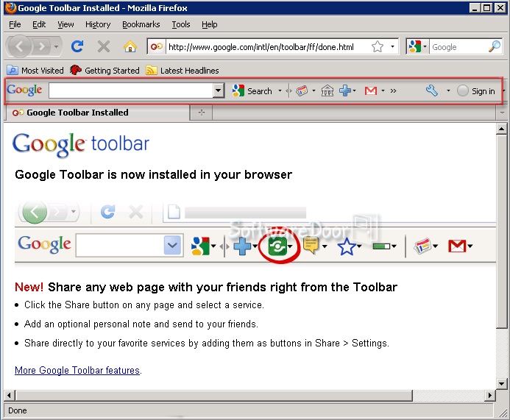Open the Most Visited bookmarks folder
Image resolution: width=510 pixels, height=420 pixels.
[35, 70]
